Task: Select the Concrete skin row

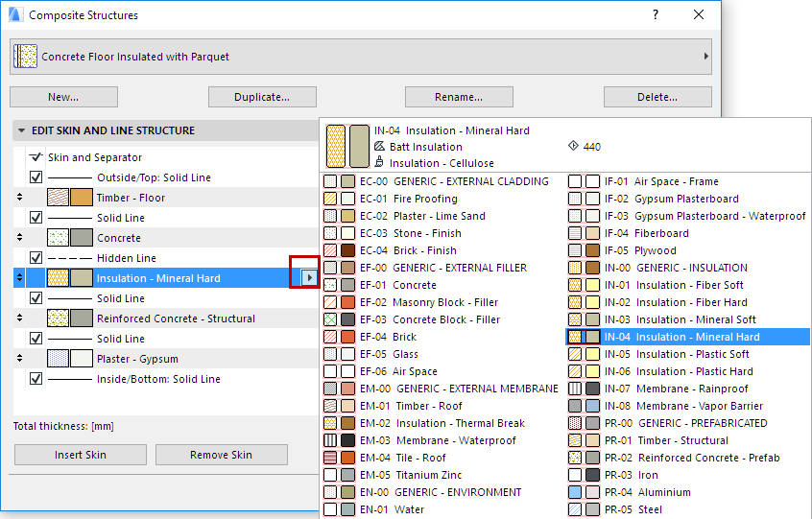Action: (166, 238)
